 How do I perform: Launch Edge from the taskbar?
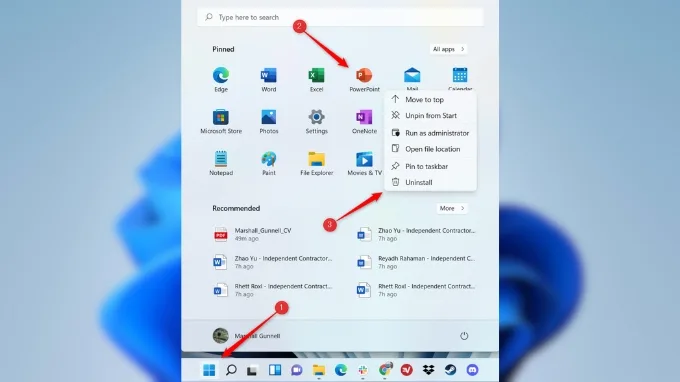(x=341, y=370)
